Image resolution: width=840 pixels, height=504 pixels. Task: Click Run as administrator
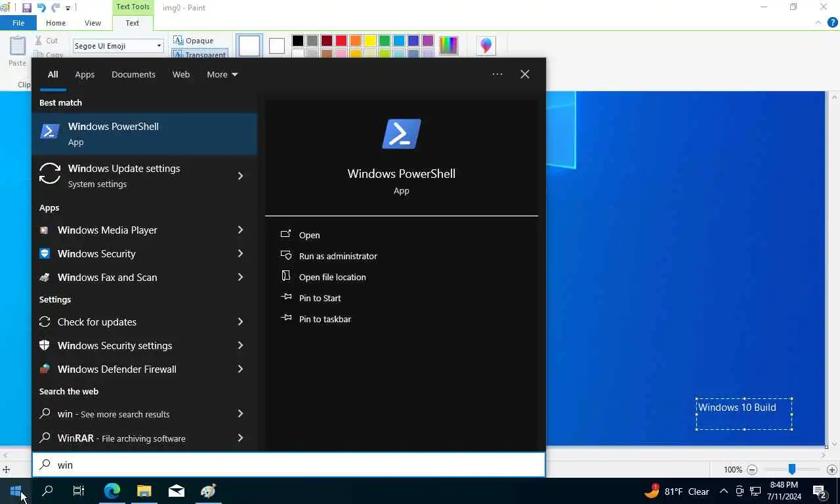point(337,256)
